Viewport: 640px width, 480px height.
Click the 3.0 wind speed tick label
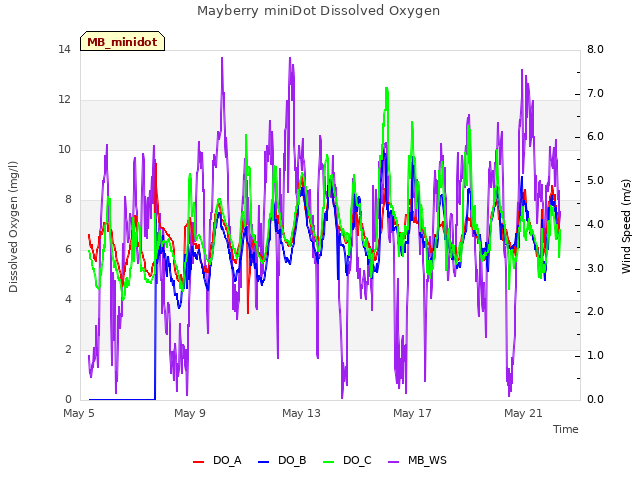[x=595, y=268]
